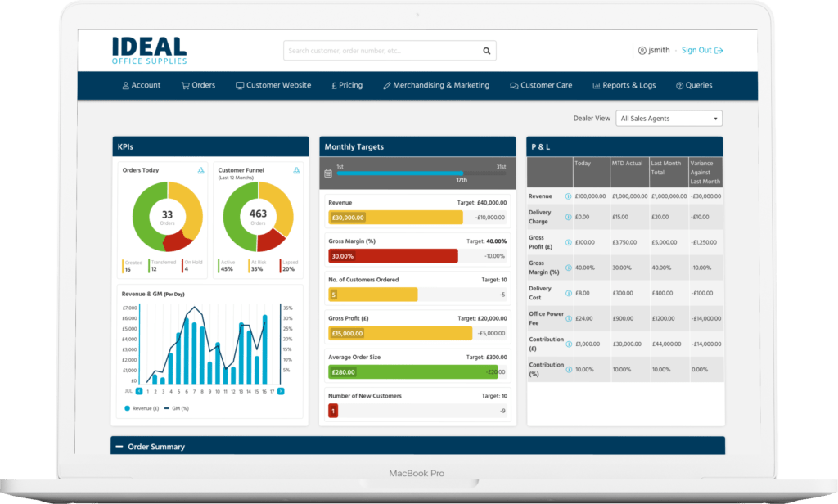Open the Merchandising & Marketing menu
838x504 pixels.
pyautogui.click(x=435, y=85)
